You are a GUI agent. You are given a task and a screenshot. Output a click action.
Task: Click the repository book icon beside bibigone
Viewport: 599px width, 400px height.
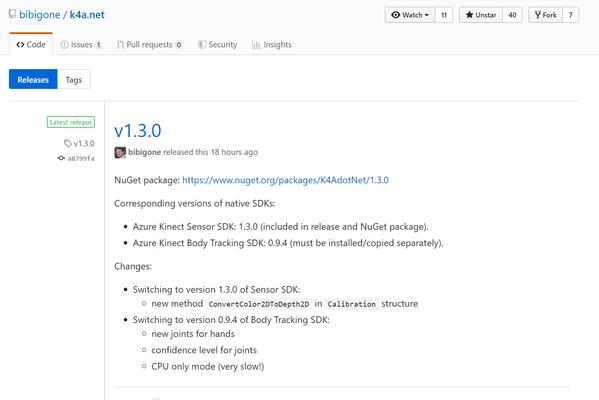click(13, 14)
